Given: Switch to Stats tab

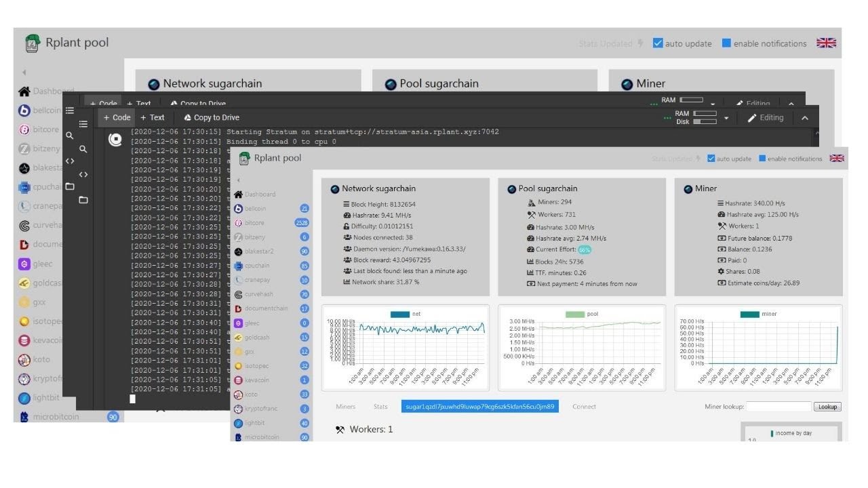Looking at the screenshot, I should pos(380,407).
